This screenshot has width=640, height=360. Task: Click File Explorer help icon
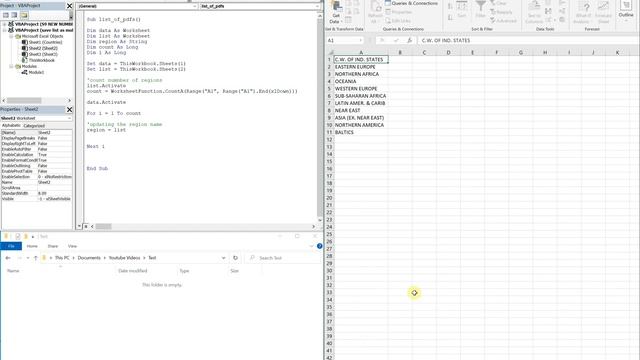320,246
